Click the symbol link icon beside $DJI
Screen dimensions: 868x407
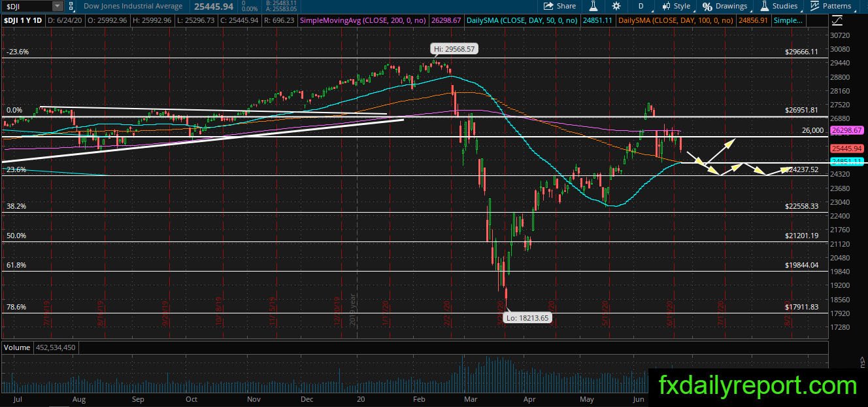[x=73, y=6]
